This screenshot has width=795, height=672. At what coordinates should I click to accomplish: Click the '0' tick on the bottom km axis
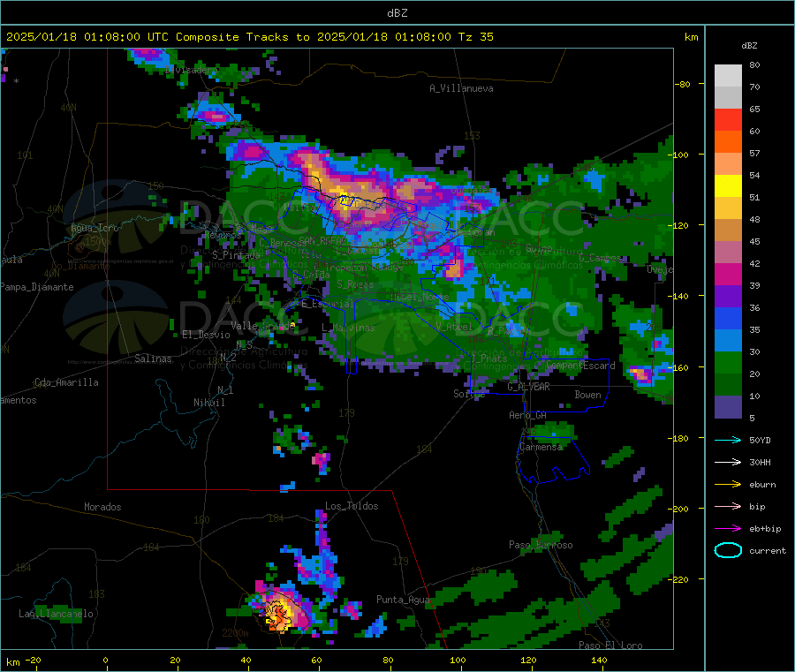[105, 660]
